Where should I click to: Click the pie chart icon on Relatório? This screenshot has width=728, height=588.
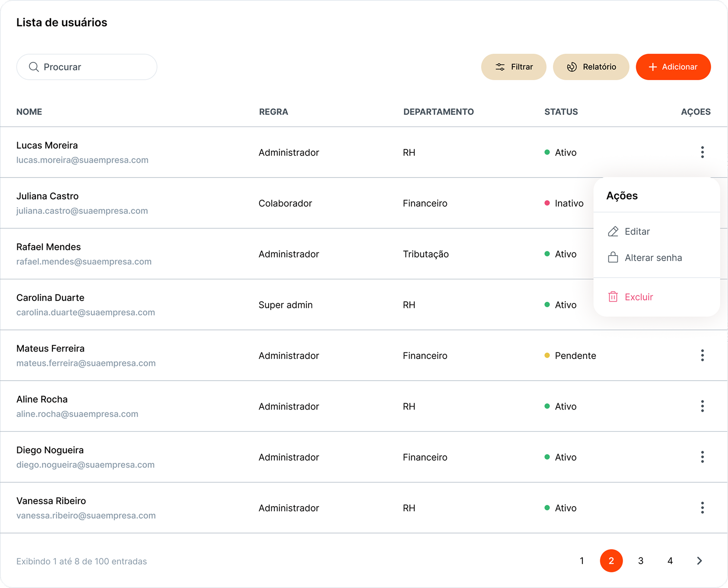572,67
